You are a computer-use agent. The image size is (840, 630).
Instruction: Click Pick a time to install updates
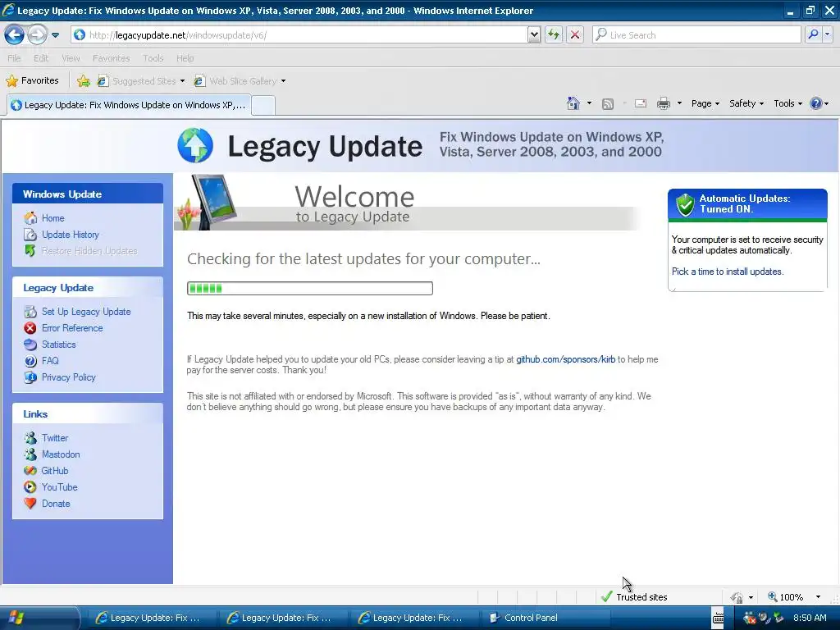point(728,272)
